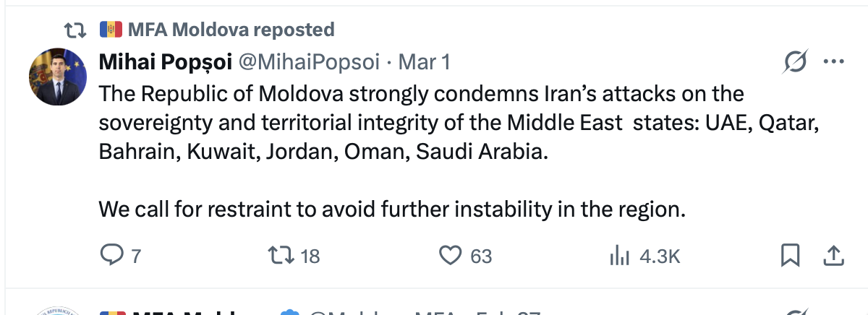Repost the tweet with 18 reposts

pyautogui.click(x=278, y=255)
